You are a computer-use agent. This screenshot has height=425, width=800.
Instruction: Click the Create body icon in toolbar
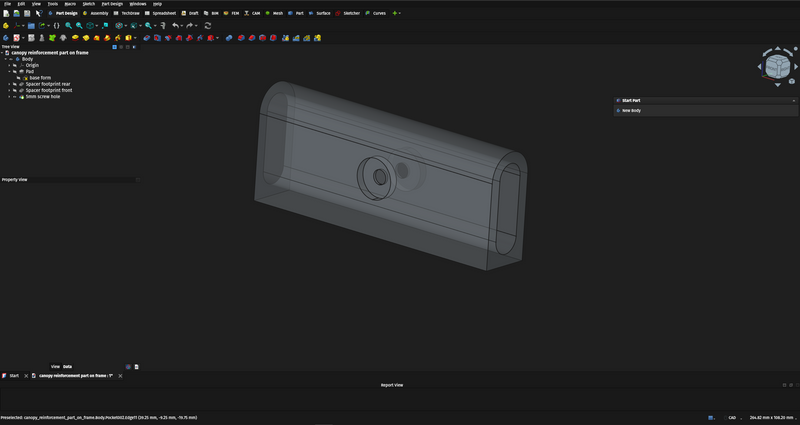click(6, 38)
